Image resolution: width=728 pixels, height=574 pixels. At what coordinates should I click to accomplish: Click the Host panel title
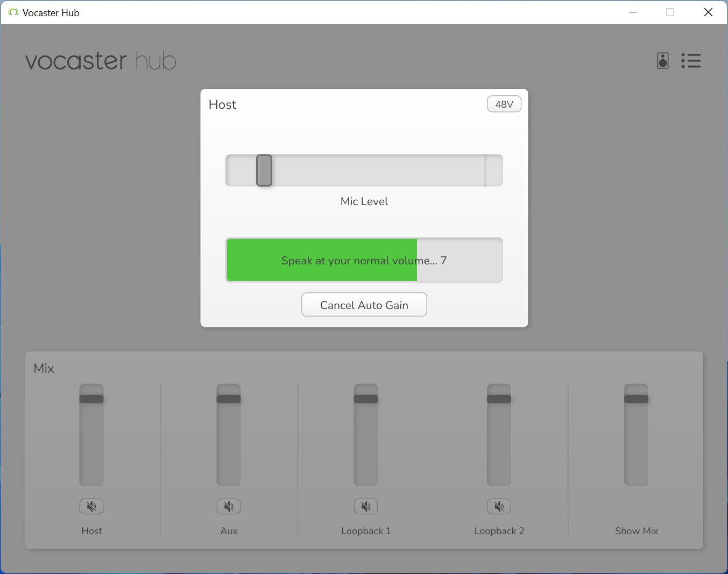(x=222, y=104)
